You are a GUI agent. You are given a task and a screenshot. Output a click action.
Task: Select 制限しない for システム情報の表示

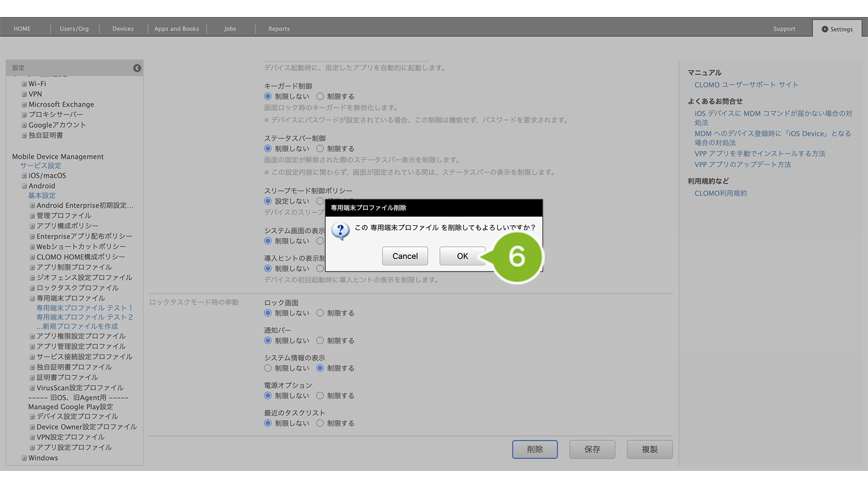(x=268, y=368)
